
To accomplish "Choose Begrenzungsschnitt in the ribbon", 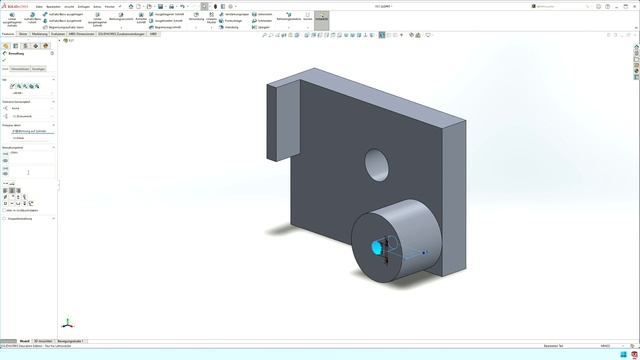I will (165, 27).
